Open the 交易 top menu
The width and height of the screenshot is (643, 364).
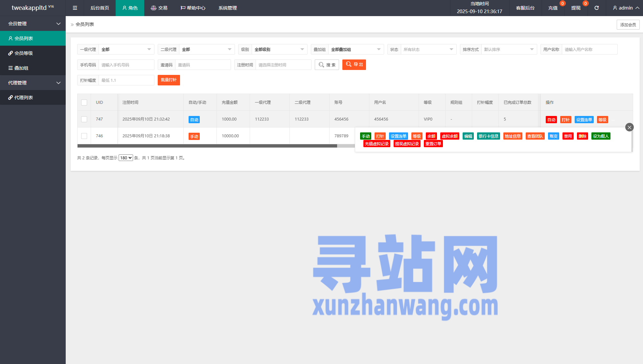click(x=159, y=8)
